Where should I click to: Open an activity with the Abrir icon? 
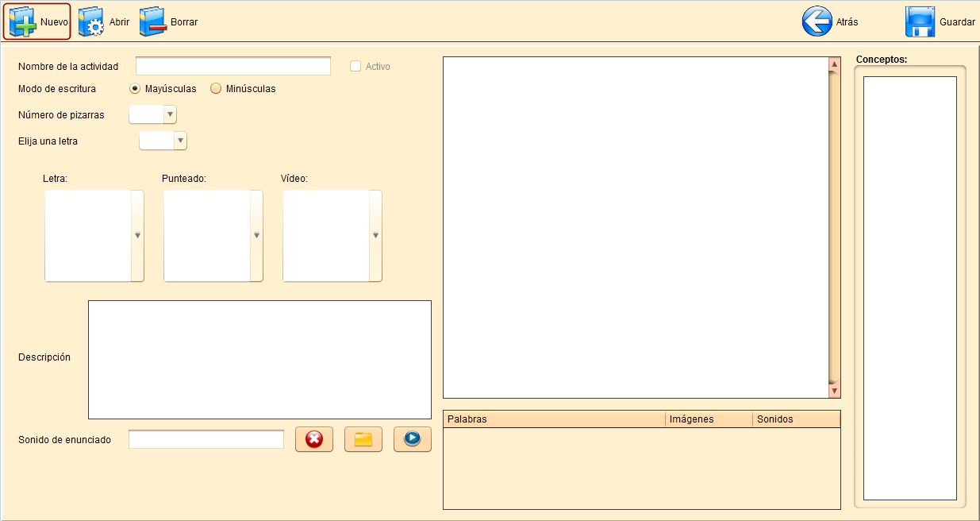point(91,22)
